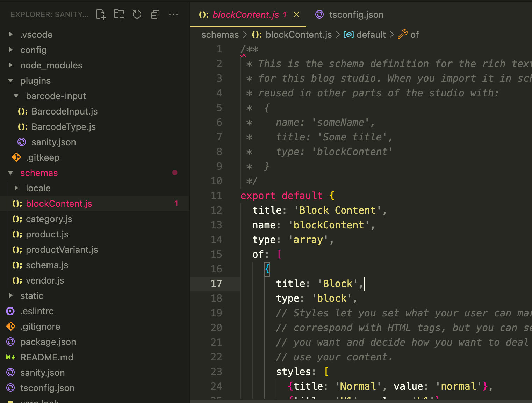Open productVariant.js file
532x403 pixels.
pos(95,250)
